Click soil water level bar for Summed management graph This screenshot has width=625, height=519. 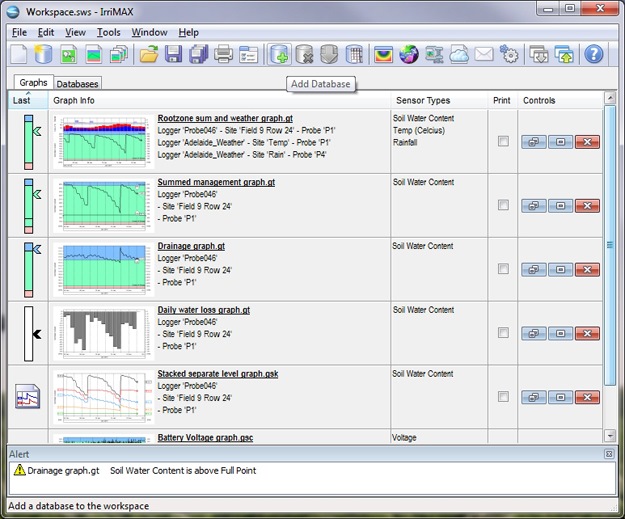[x=28, y=206]
